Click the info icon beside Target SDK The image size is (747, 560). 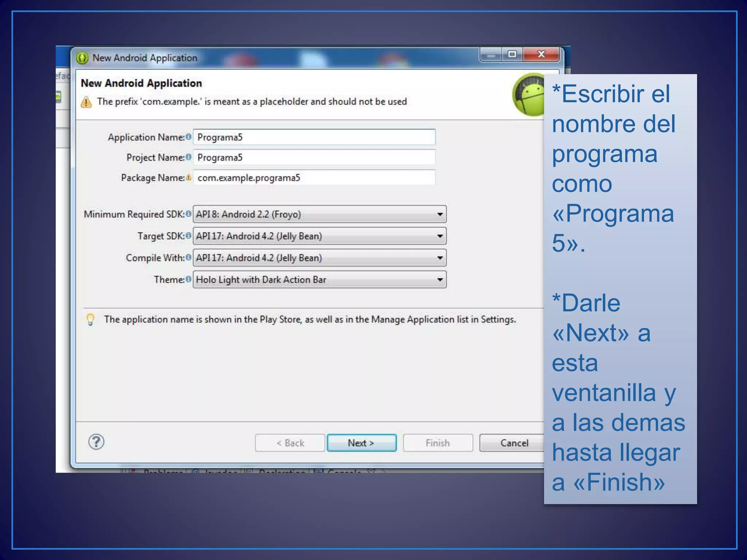click(x=188, y=236)
